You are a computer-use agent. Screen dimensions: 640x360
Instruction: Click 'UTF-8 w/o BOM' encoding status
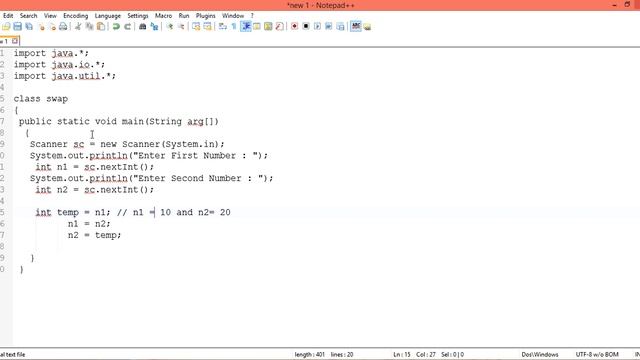597,354
